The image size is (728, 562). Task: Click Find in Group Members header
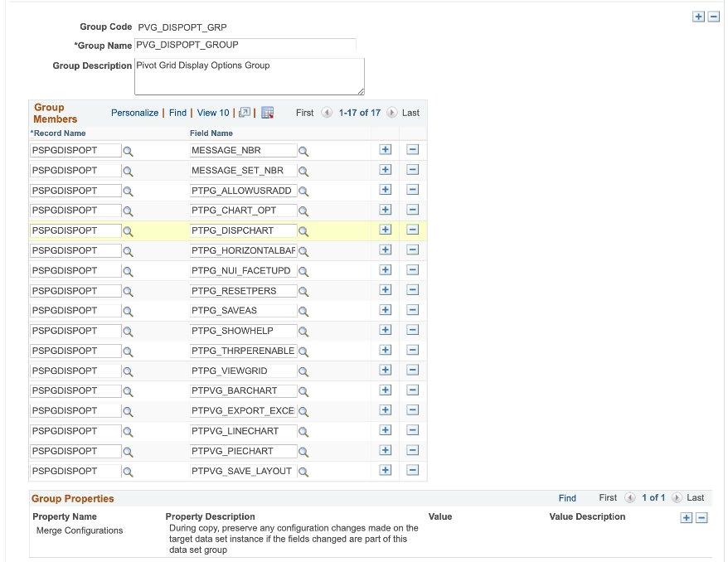(x=177, y=113)
